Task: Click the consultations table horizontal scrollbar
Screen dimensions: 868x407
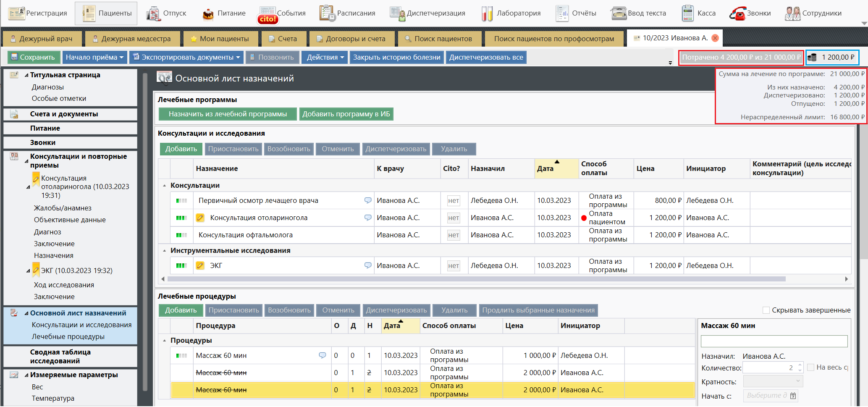Action: click(476, 279)
